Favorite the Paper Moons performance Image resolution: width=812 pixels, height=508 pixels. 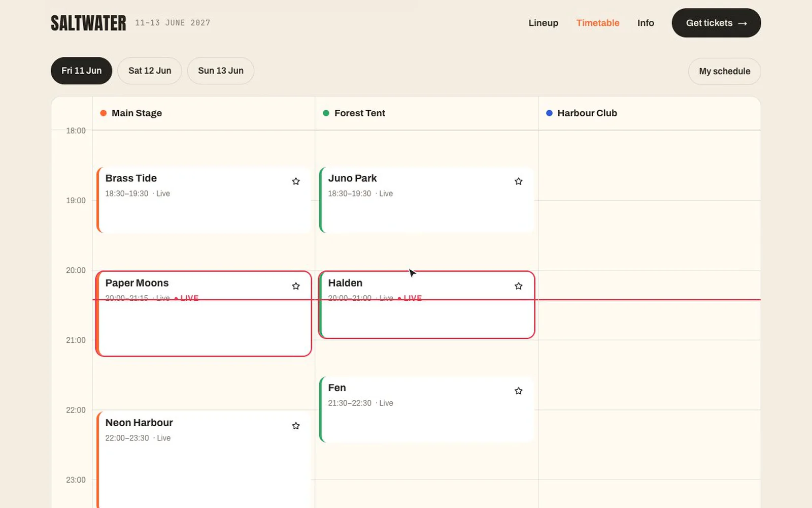coord(296,286)
